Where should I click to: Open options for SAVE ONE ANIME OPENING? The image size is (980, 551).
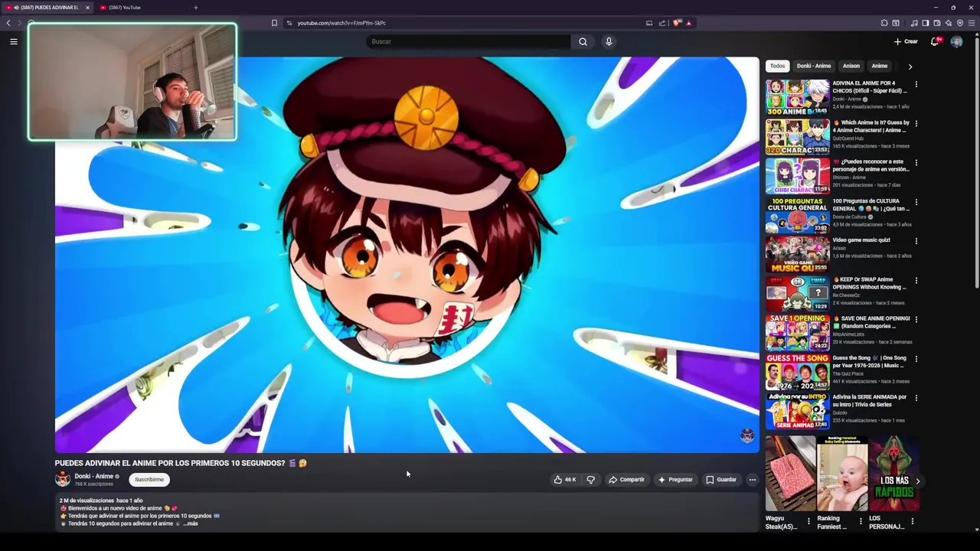coord(916,319)
